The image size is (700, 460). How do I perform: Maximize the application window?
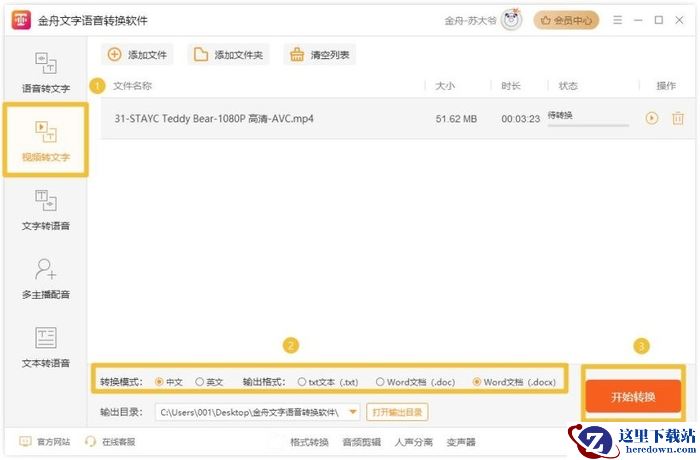(658, 20)
